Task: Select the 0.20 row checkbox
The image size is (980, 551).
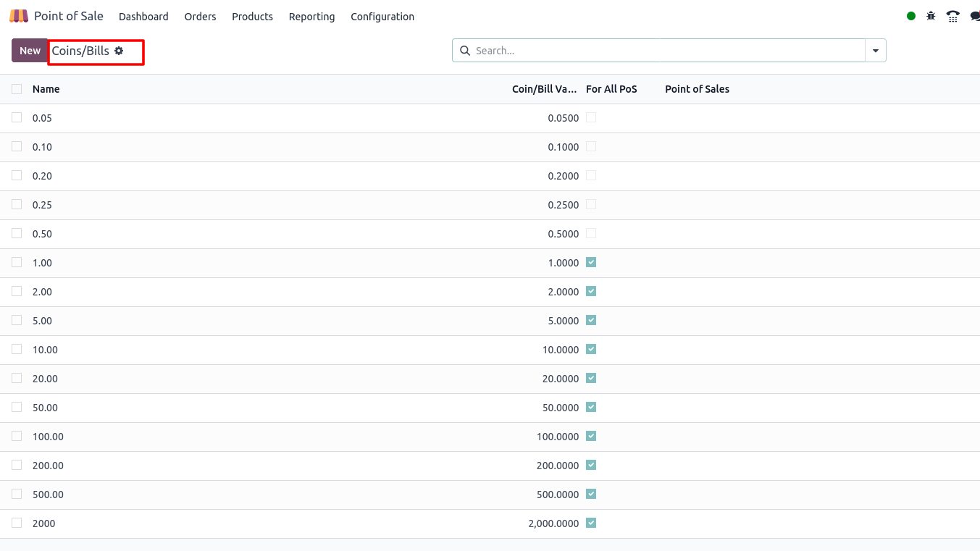Action: tap(17, 175)
